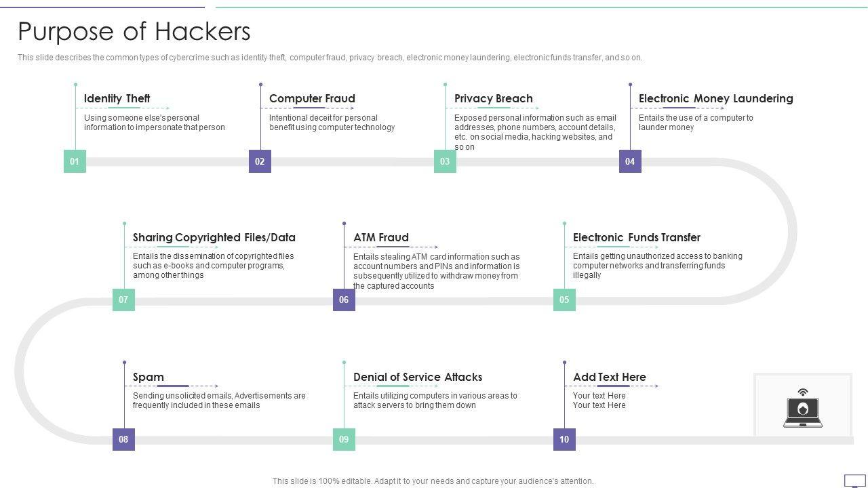This screenshot has width=868, height=488.
Task: Click the Purpose of Hackers title
Action: 134,31
